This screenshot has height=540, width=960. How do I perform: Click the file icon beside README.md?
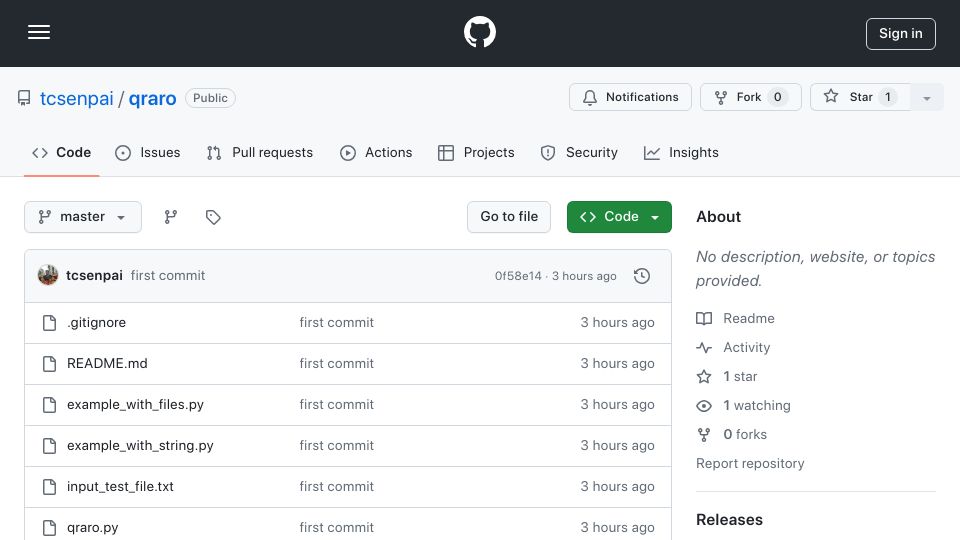pos(50,364)
